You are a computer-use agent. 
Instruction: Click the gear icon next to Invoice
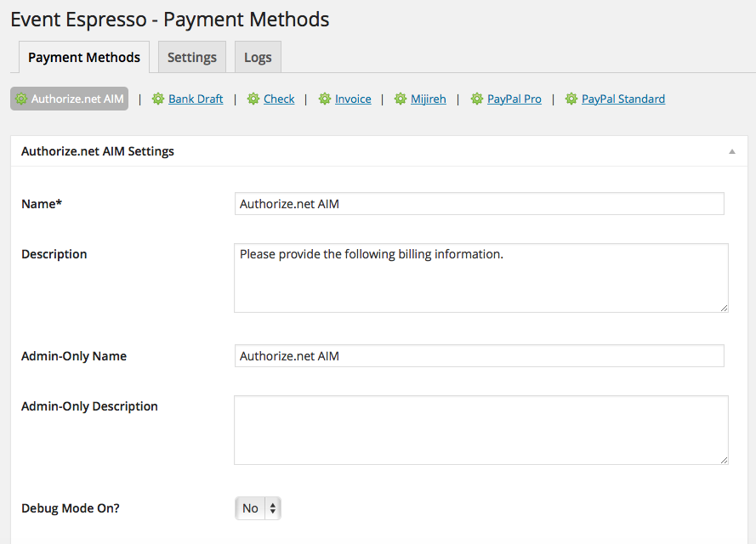click(325, 99)
